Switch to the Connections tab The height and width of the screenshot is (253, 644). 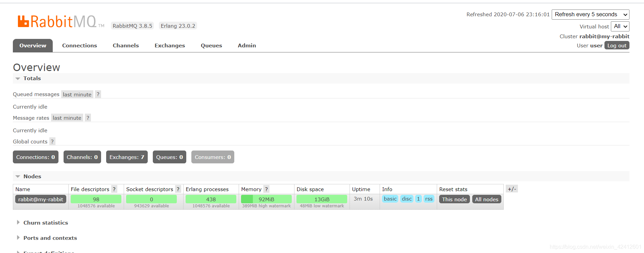(79, 46)
